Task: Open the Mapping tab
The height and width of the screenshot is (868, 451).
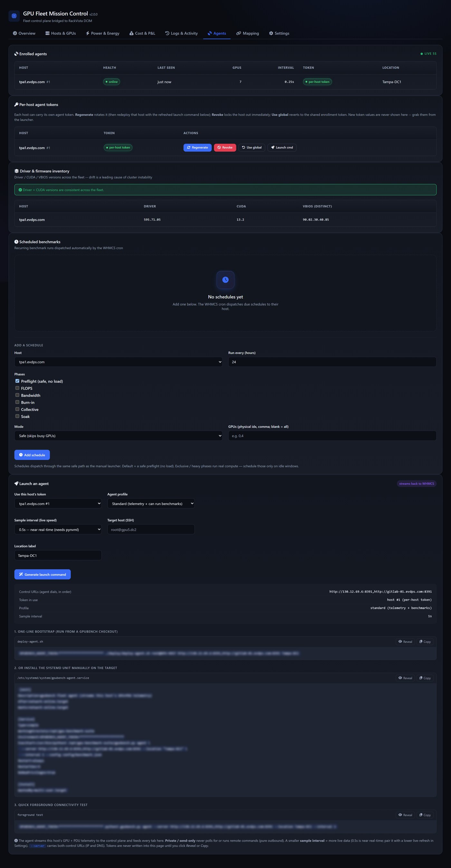Action: 248,33
